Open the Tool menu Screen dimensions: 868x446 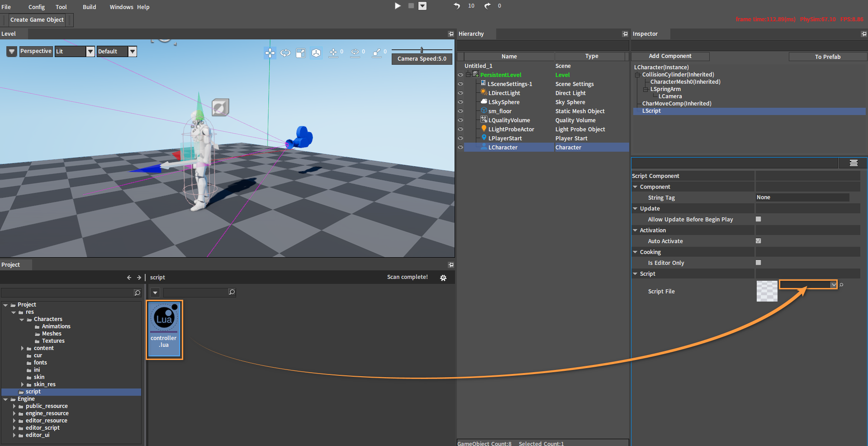(61, 7)
